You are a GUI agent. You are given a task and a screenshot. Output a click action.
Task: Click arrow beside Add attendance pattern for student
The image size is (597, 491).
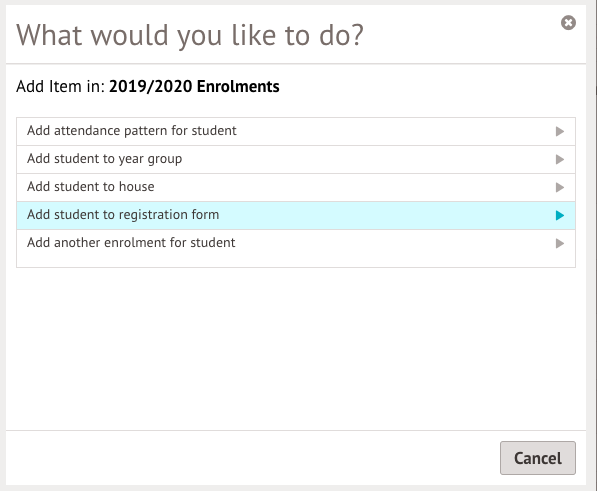(x=559, y=131)
